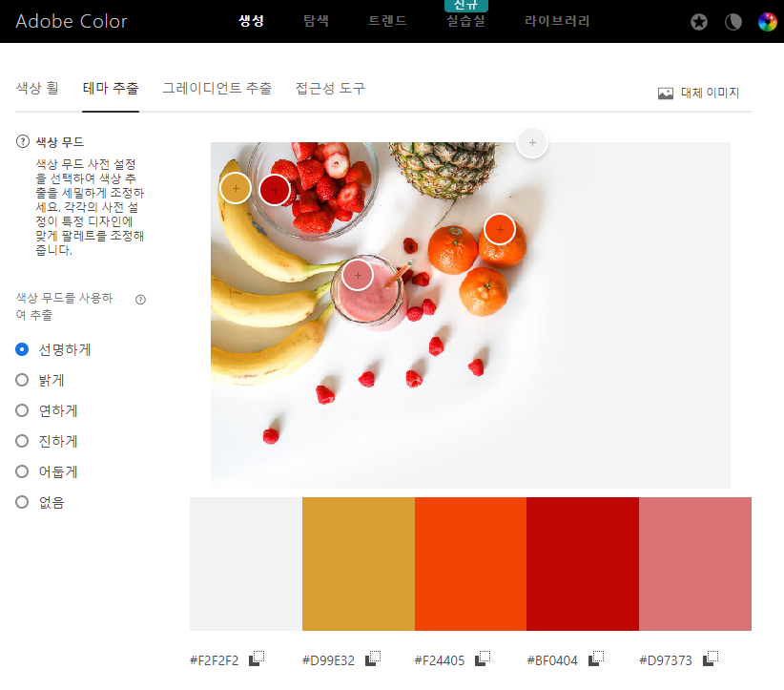
Task: Switch to the 접근성 도구 tab
Action: [x=331, y=89]
